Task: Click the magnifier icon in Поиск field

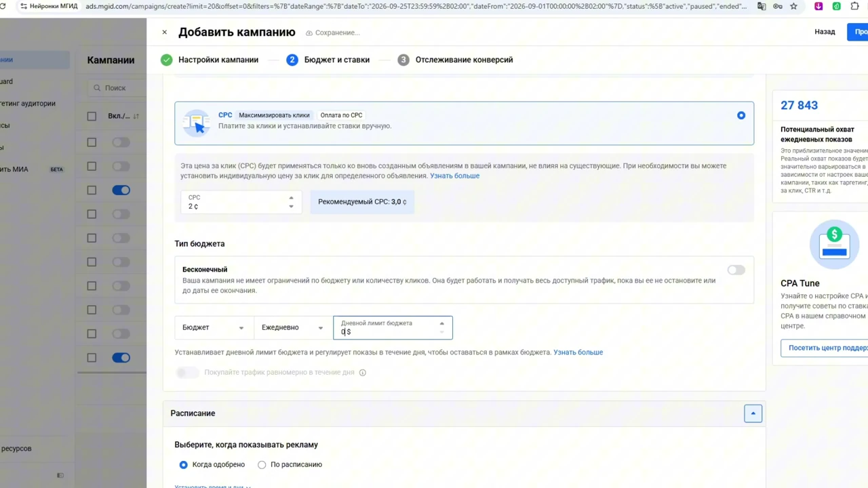Action: pyautogui.click(x=97, y=87)
